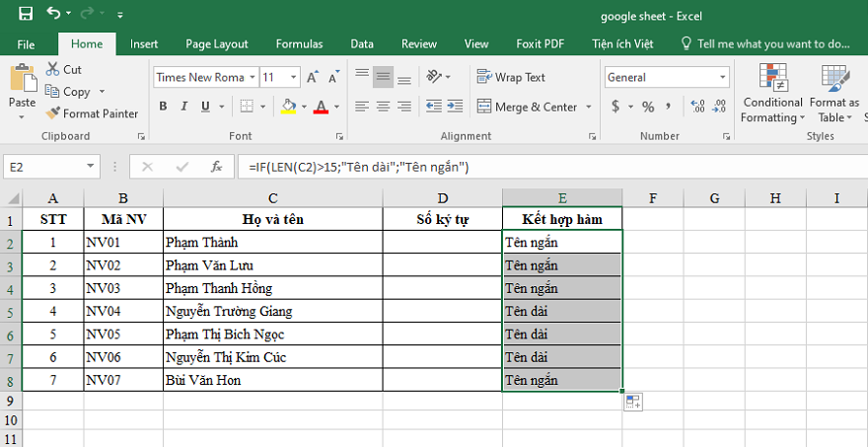
Task: Click the Insert Function fx icon
Action: coord(216,167)
